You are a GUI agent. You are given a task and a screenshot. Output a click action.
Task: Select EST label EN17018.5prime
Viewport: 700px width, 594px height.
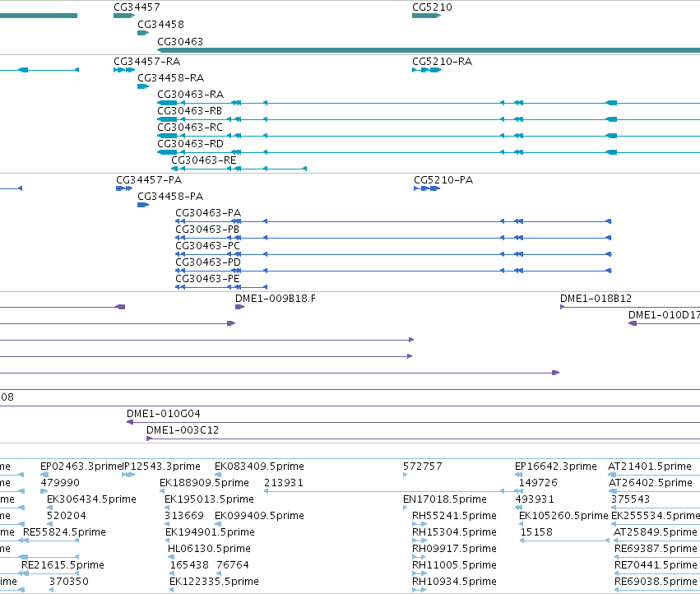coord(445,499)
